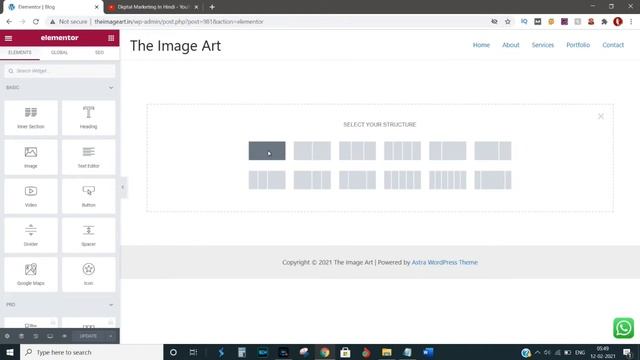Collapse the Elementor side panel
This screenshot has height=360, width=640.
click(x=123, y=187)
